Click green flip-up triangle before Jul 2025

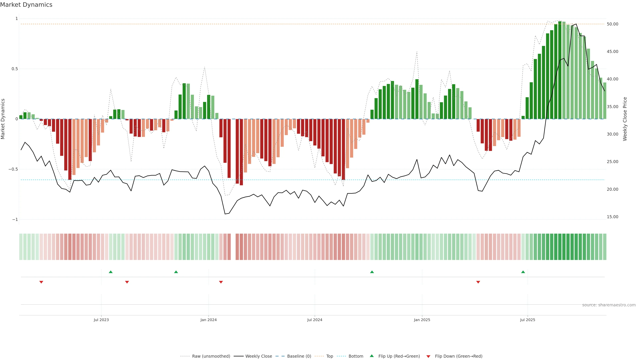click(x=523, y=272)
